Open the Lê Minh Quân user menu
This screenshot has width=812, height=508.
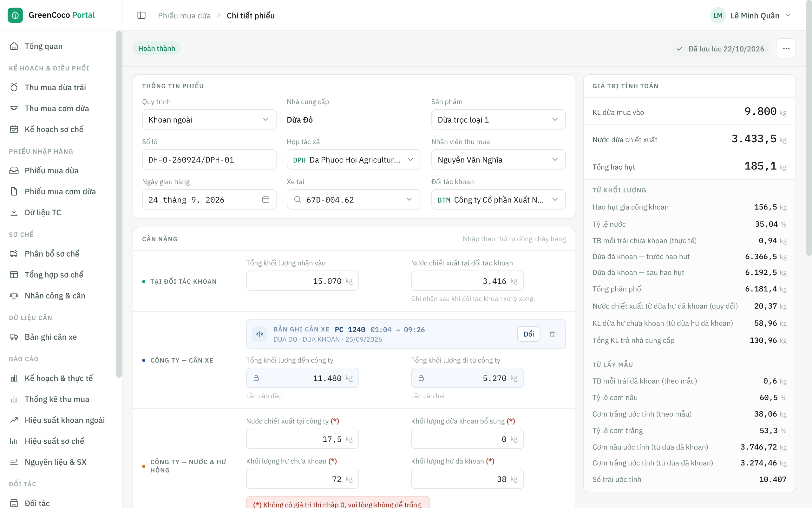point(751,16)
